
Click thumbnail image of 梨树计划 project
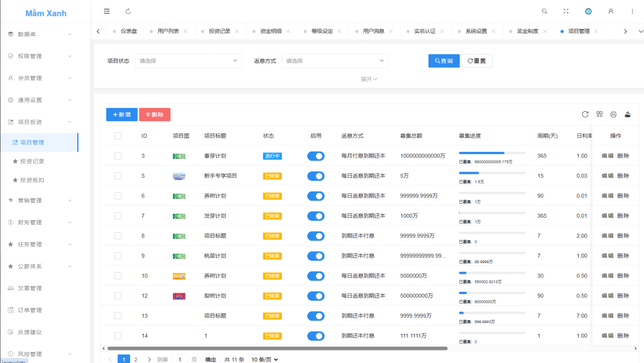tap(179, 296)
